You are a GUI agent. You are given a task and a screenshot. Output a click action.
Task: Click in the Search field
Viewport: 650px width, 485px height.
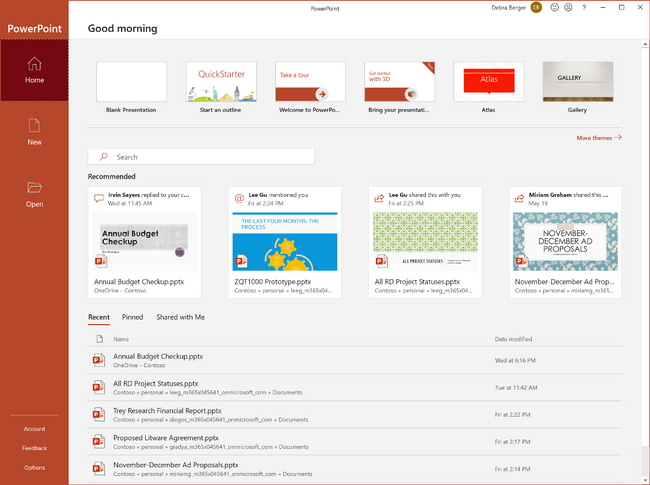201,157
